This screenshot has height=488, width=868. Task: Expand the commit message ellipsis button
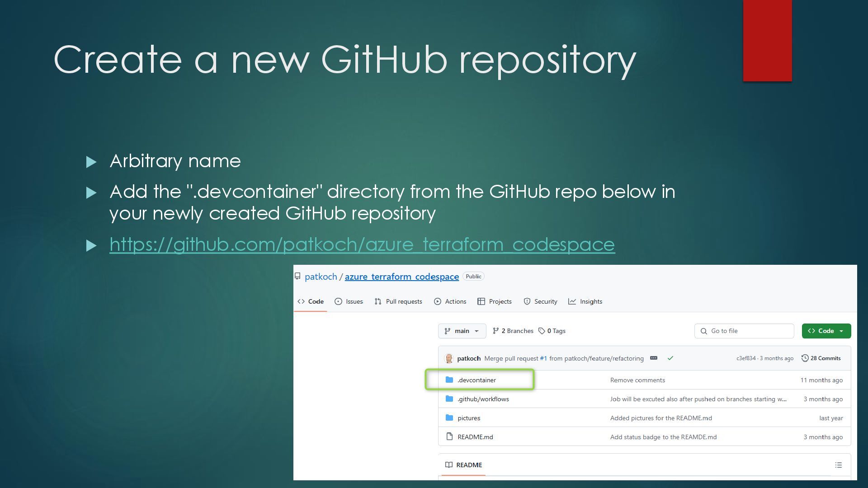tap(653, 358)
